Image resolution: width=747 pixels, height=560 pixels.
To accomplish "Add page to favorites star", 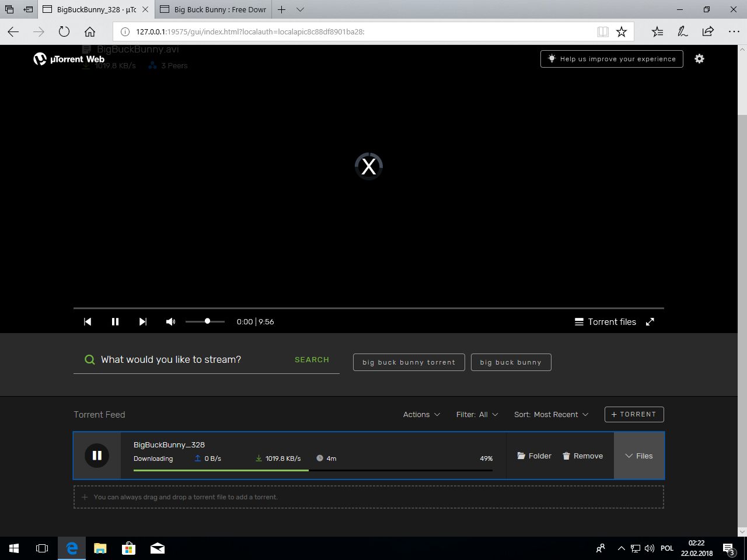I will 622,32.
